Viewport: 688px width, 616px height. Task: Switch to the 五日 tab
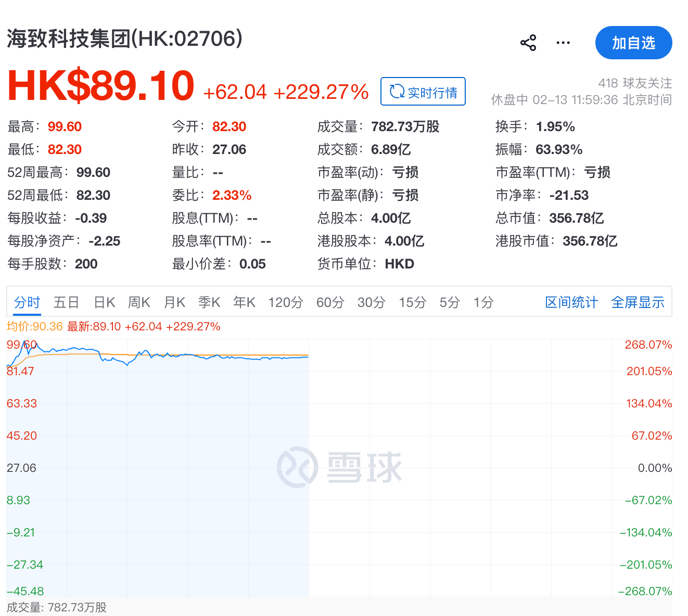coord(66,302)
